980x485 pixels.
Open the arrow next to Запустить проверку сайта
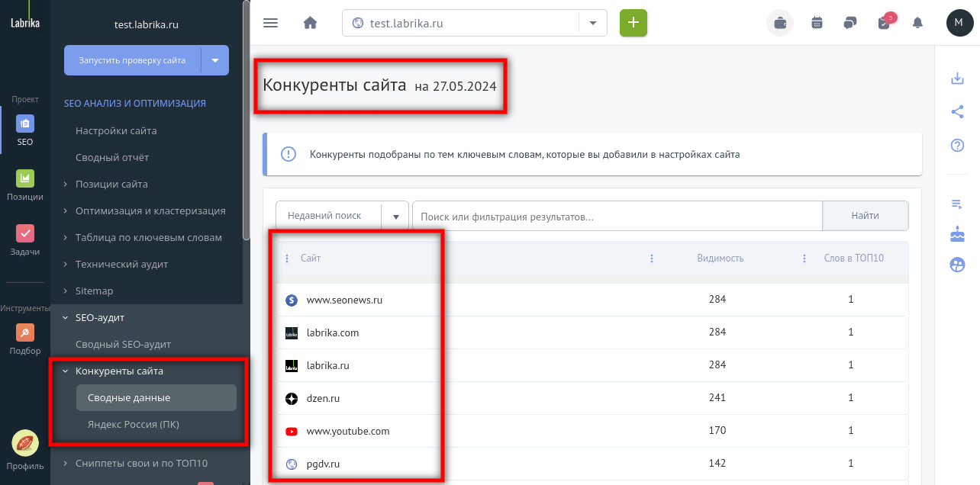(x=214, y=60)
